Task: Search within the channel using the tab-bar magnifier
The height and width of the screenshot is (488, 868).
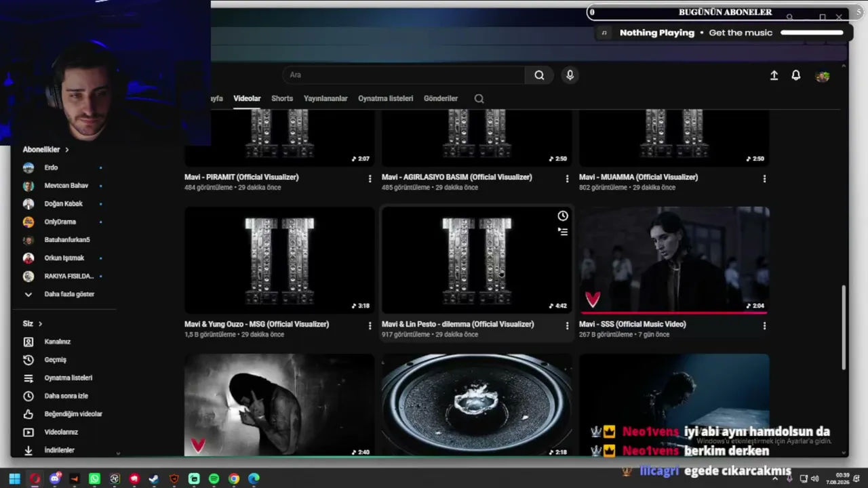Action: [x=479, y=99]
